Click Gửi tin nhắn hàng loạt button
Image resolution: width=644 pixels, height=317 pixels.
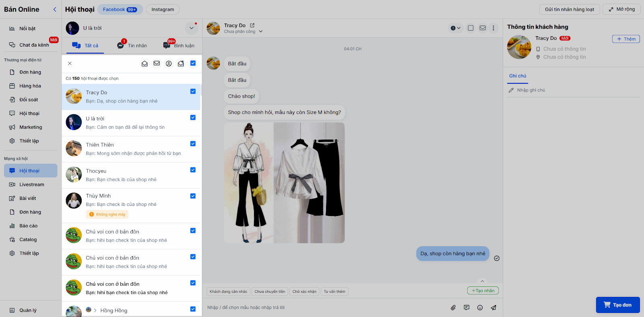(570, 10)
